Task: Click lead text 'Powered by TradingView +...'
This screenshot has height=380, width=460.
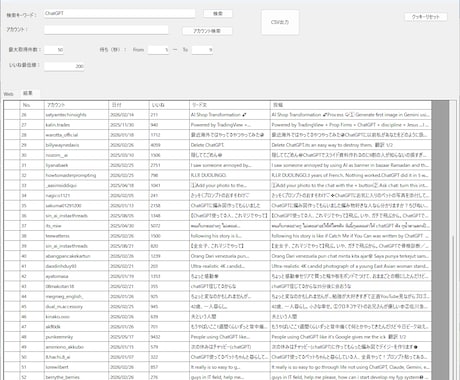Action: pyautogui.click(x=230, y=125)
